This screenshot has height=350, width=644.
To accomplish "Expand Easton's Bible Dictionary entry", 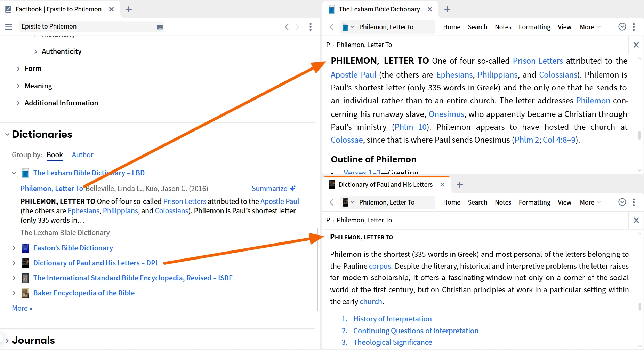I will 14,248.
